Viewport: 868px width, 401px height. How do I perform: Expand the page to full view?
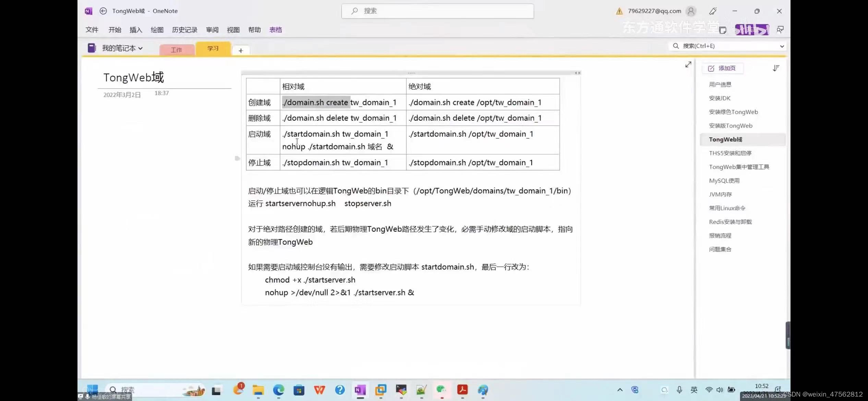tap(688, 64)
